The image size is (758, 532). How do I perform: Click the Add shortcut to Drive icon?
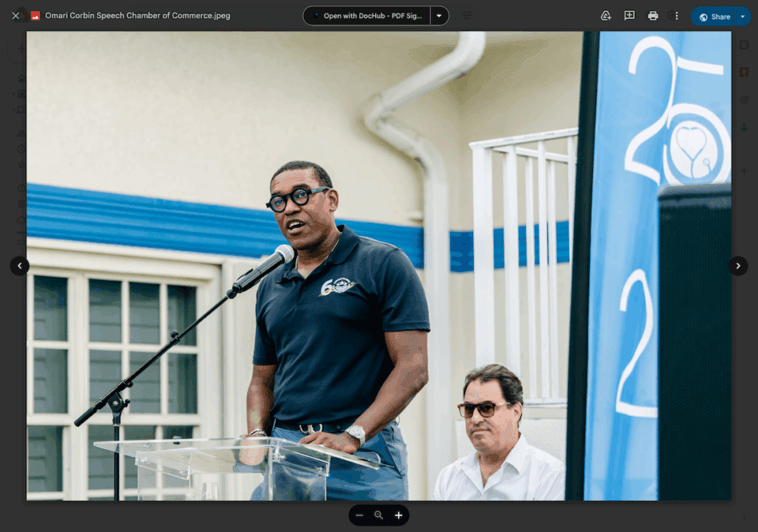[606, 16]
